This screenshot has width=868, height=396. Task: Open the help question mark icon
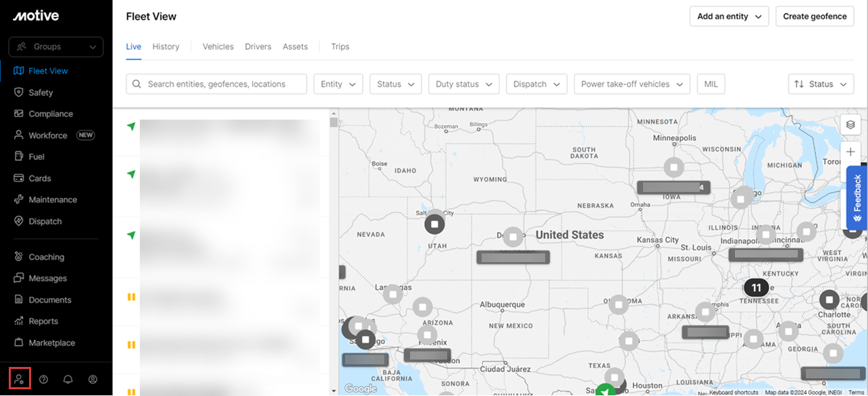tap(44, 379)
